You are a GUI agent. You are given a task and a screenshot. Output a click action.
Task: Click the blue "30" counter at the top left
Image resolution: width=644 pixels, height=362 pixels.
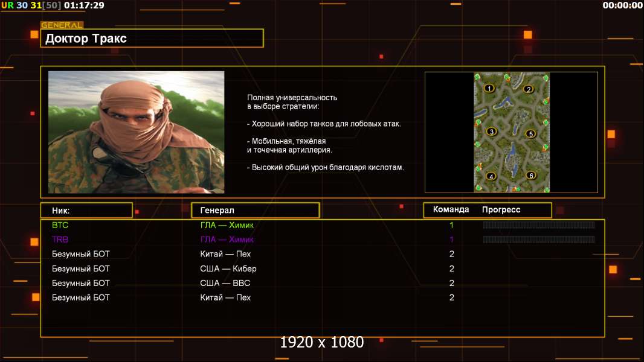(x=22, y=5)
